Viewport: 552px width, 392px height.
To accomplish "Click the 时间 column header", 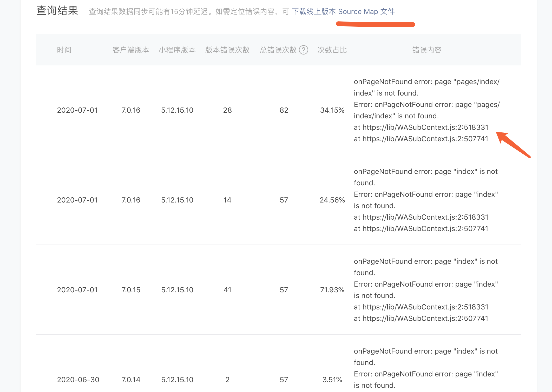I will pyautogui.click(x=64, y=50).
